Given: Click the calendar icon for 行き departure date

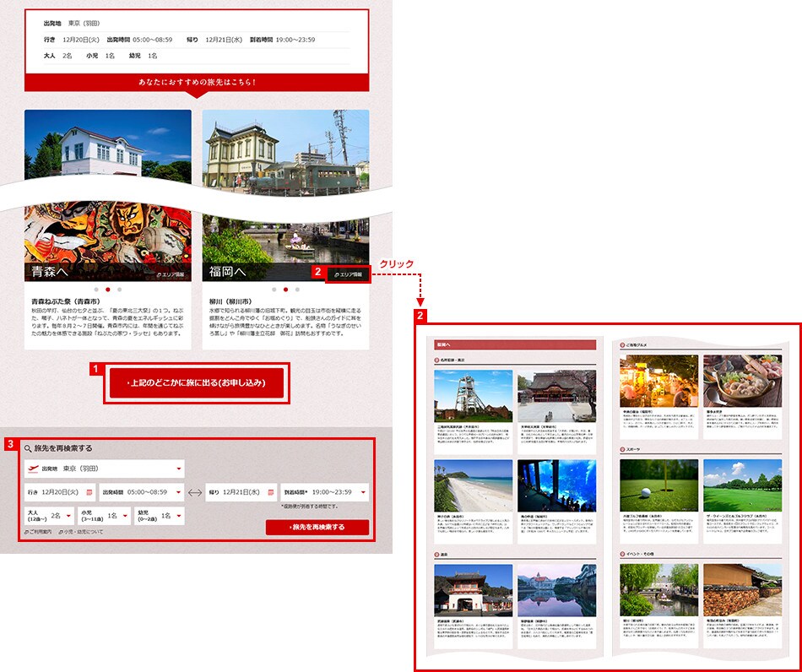Looking at the screenshot, I should pyautogui.click(x=89, y=492).
